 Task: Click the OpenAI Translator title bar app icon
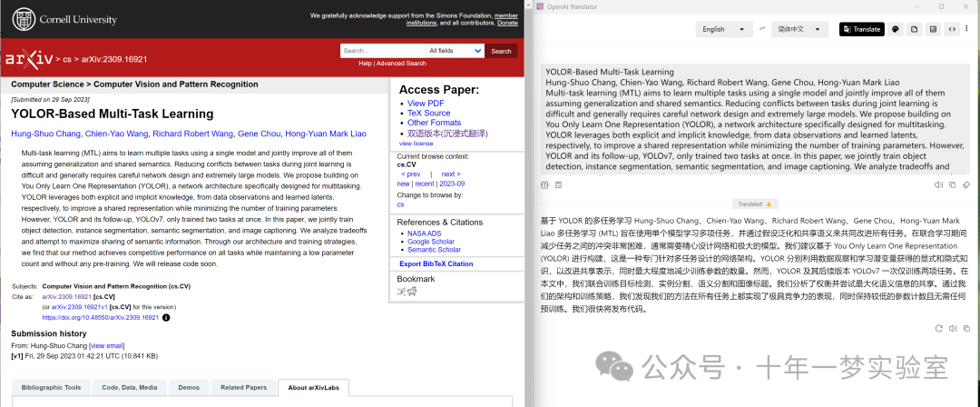point(541,6)
